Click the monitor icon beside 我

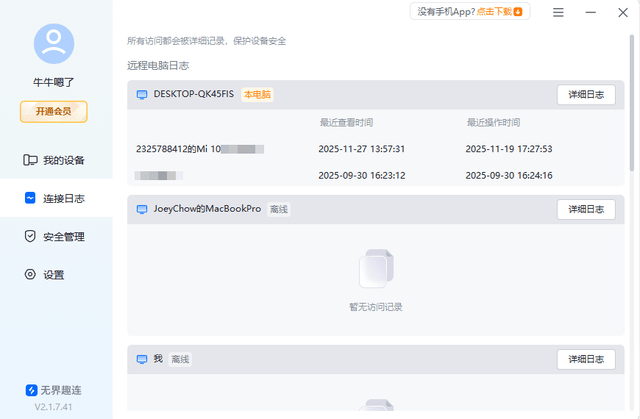pos(141,358)
